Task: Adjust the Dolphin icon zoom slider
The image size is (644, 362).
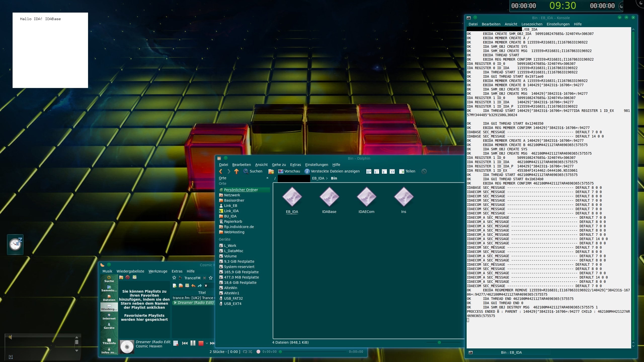Action: (439, 342)
